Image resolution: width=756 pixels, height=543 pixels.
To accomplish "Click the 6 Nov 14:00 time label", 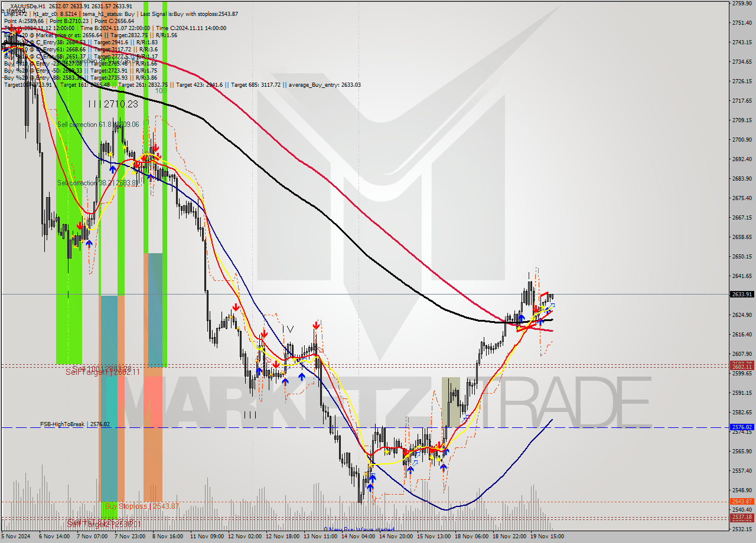I will (x=54, y=537).
